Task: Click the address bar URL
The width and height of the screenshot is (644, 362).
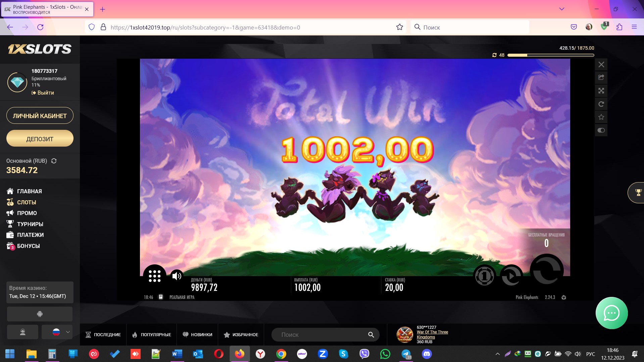Action: (x=205, y=28)
